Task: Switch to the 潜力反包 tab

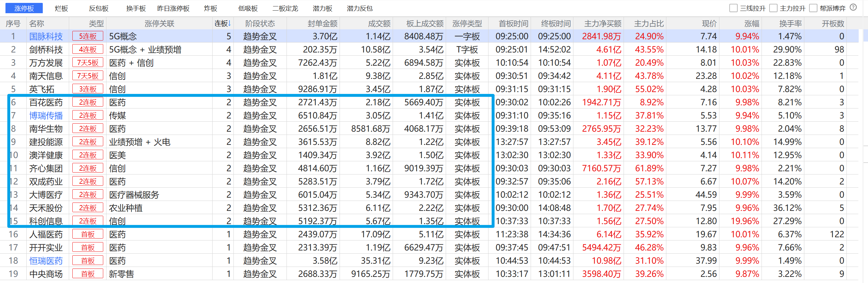Action: [x=360, y=8]
